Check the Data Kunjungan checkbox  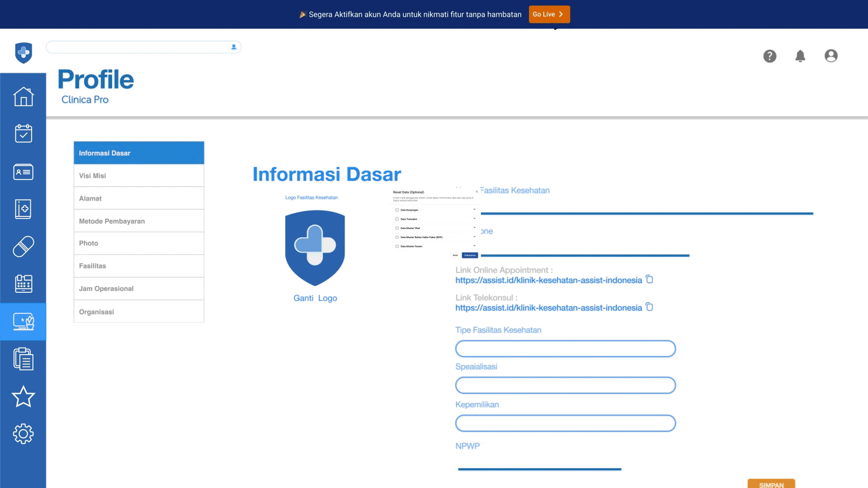point(397,210)
